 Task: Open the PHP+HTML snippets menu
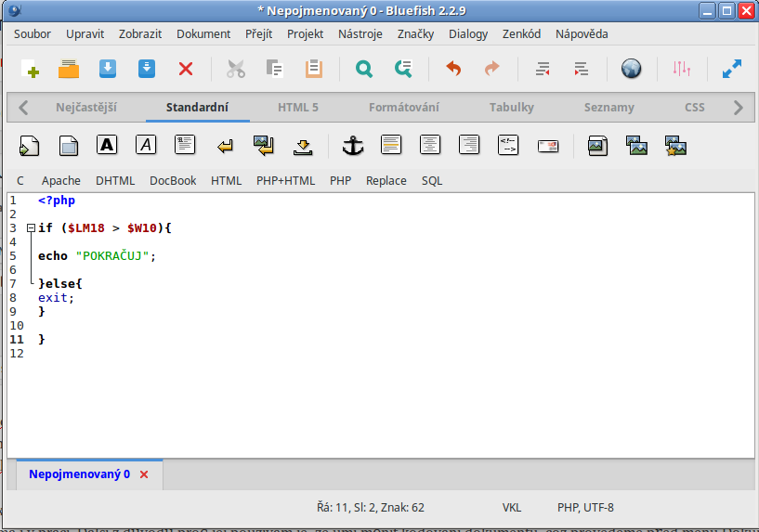click(x=285, y=181)
